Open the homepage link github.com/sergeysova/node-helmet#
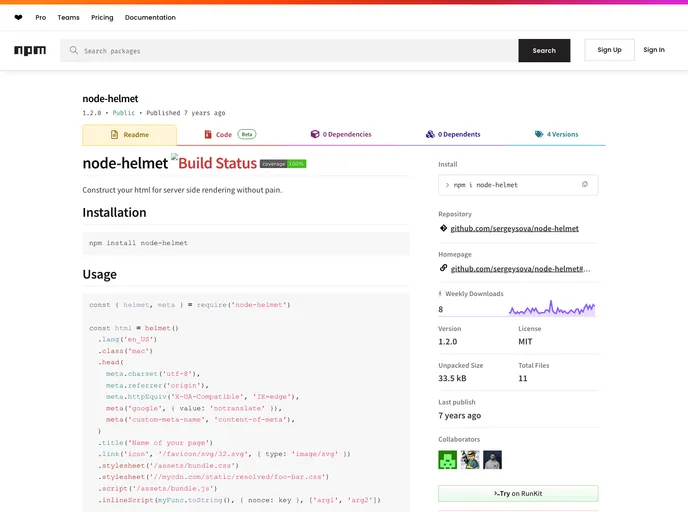Screen dimensions: 688x512 [520, 269]
